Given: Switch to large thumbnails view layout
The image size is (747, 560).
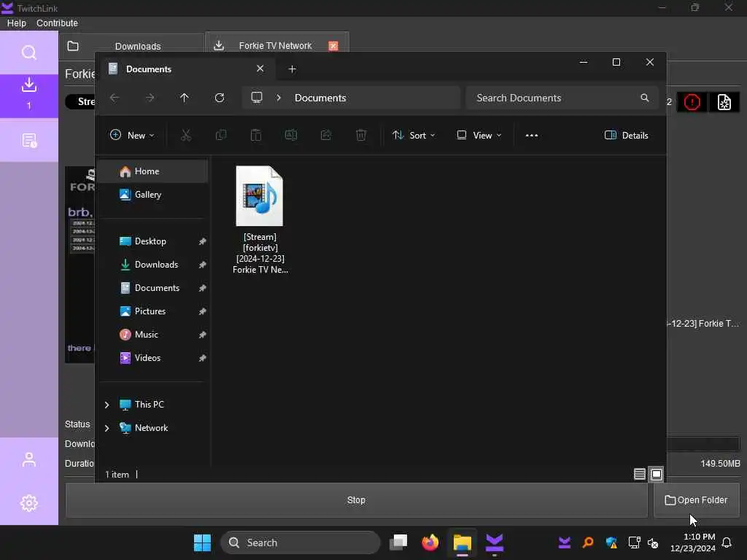Looking at the screenshot, I should pos(656,474).
